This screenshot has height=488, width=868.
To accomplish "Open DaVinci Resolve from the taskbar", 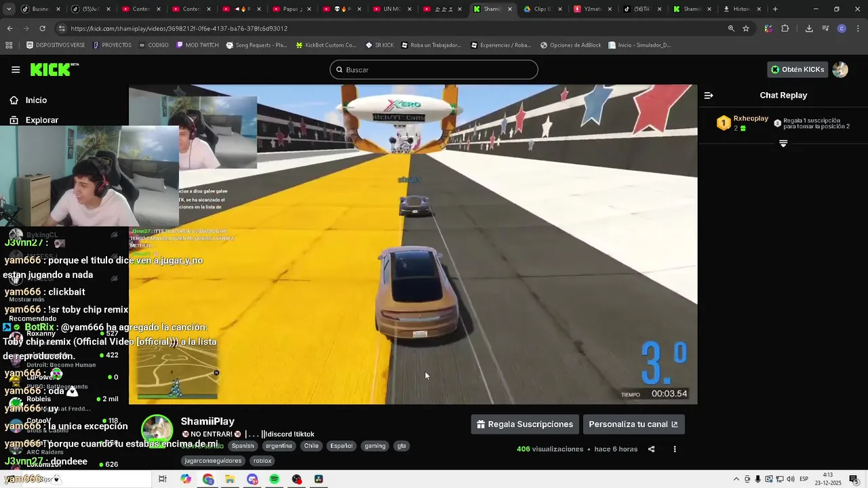I will click(x=319, y=479).
